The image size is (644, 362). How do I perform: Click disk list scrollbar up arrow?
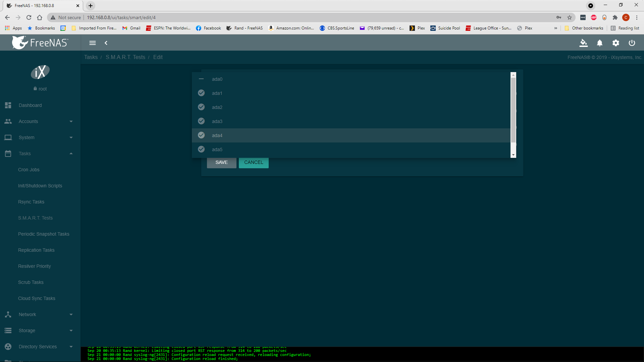point(513,75)
